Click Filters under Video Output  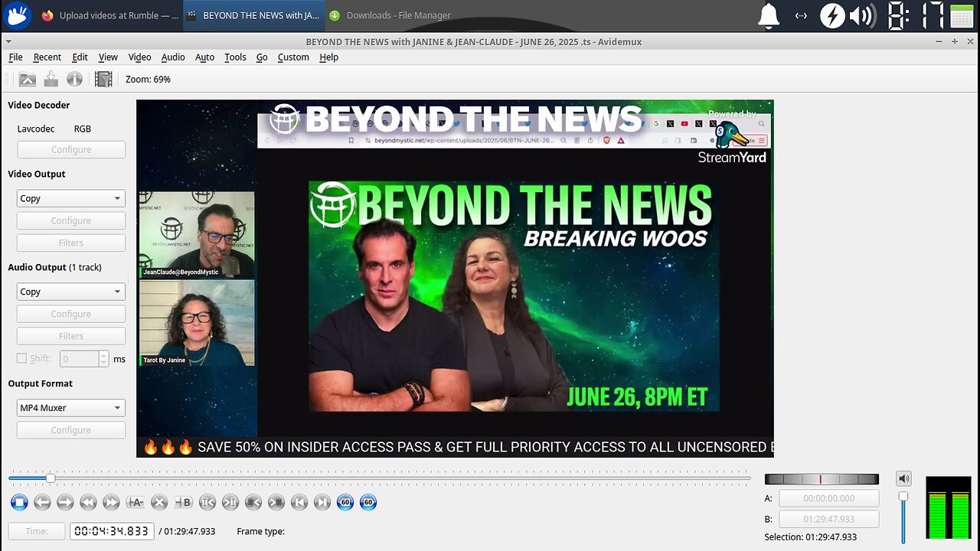[x=71, y=243]
